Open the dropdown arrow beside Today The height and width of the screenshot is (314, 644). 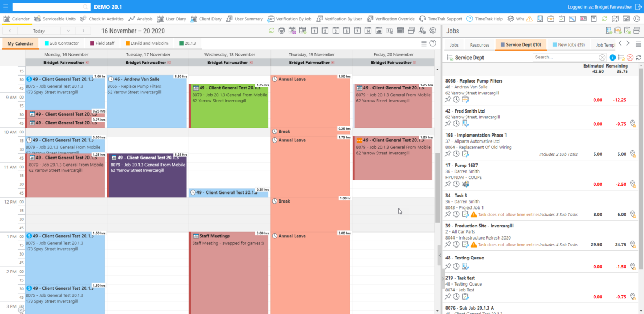click(68, 31)
